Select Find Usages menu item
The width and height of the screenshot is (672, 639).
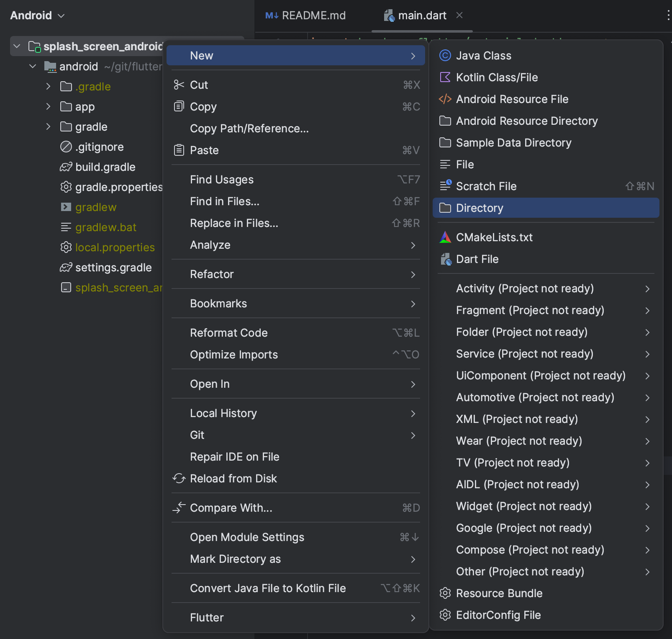296,180
